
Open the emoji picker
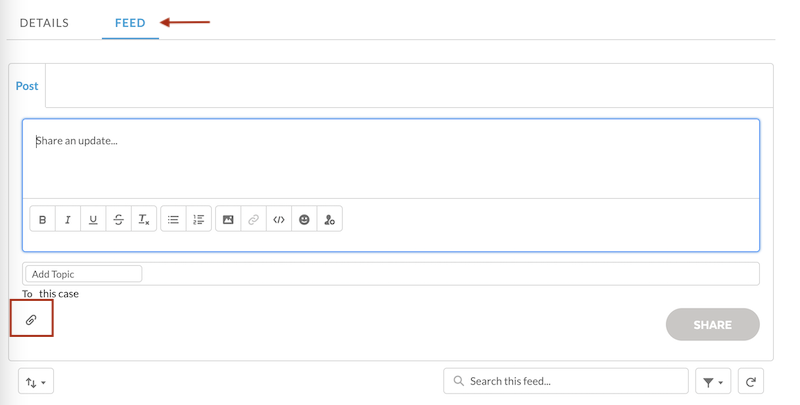tap(305, 220)
